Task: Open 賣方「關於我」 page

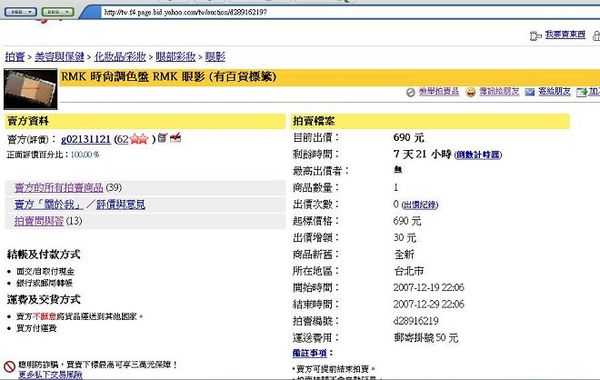Action: (x=49, y=204)
